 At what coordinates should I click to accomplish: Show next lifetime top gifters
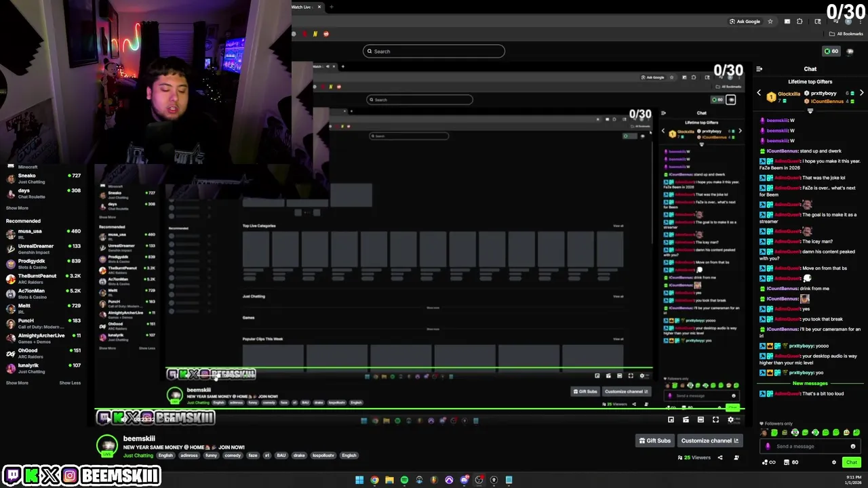(861, 93)
